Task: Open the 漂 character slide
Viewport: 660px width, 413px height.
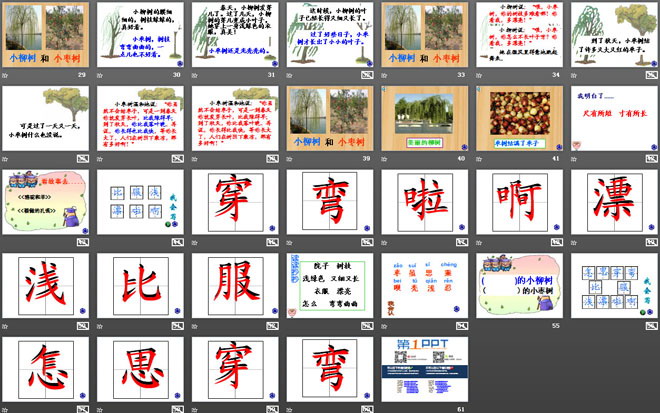Action: [x=614, y=202]
